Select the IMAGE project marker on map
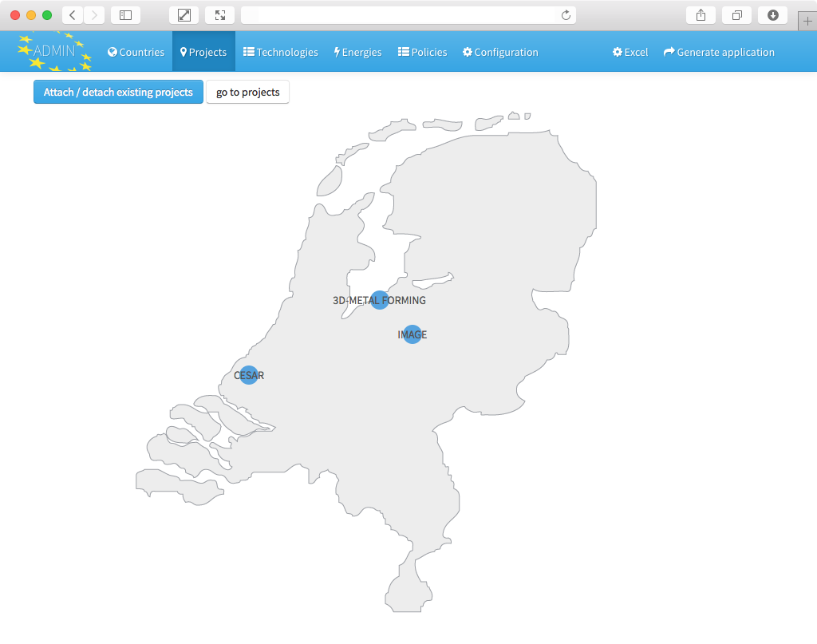 click(412, 334)
